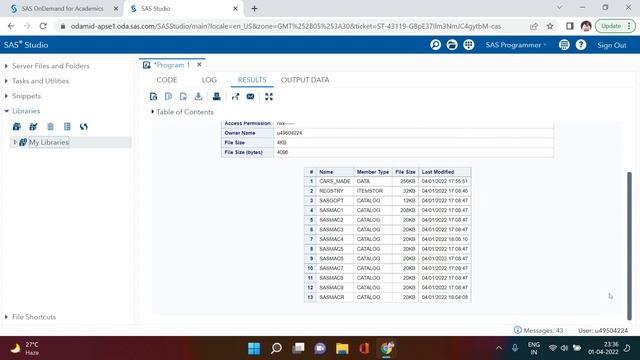Click the SASMACR name cell
This screenshot has height=360, width=640.
335,297
